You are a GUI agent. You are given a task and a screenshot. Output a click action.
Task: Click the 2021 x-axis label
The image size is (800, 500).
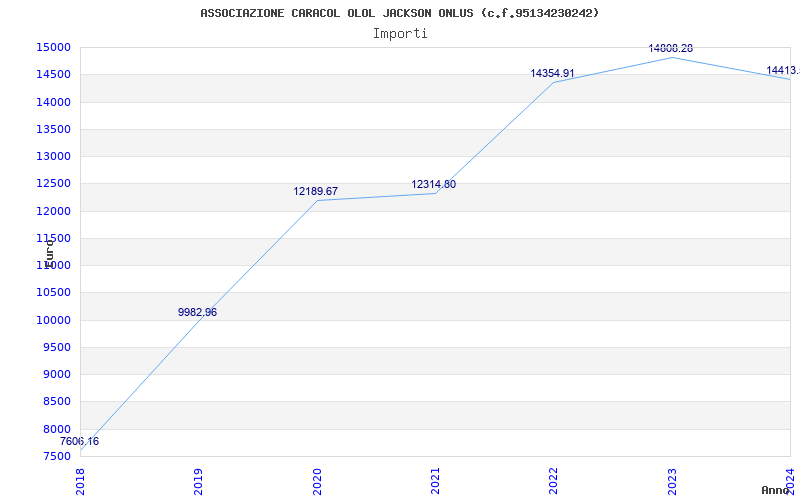click(435, 482)
